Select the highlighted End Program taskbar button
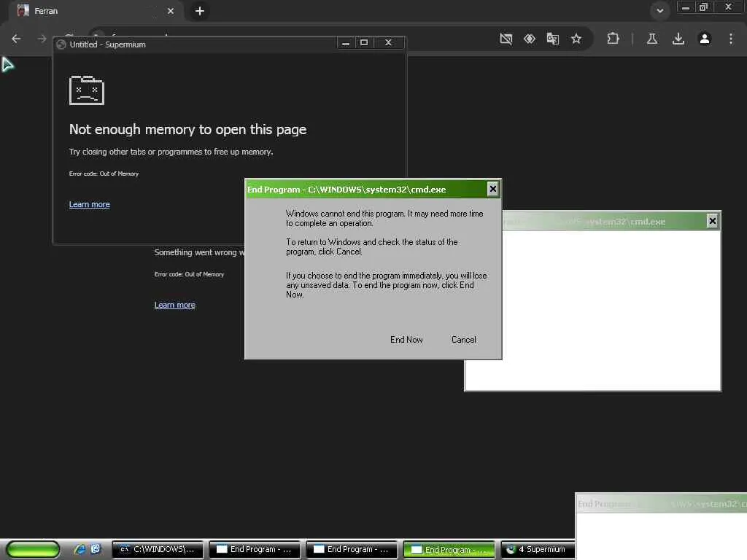The height and width of the screenshot is (560, 747). point(449,549)
